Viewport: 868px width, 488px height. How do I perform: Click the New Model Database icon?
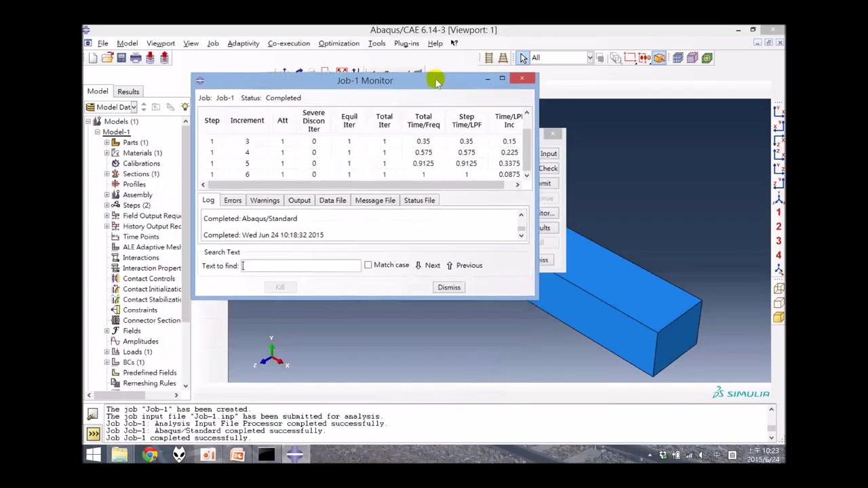click(93, 58)
